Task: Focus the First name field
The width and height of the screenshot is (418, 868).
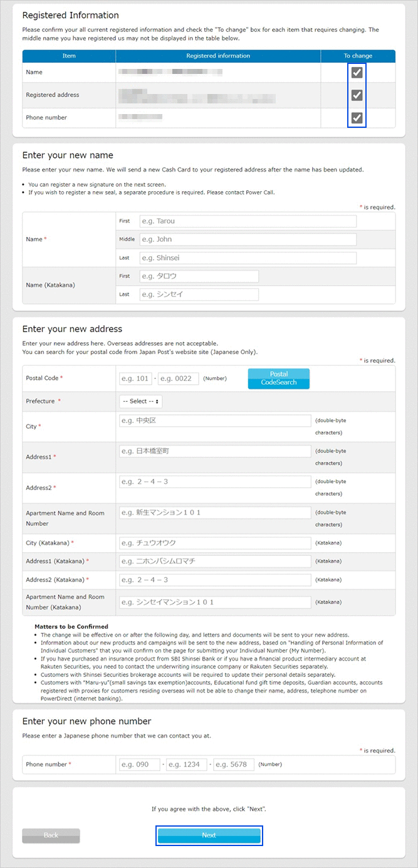Action: point(248,221)
